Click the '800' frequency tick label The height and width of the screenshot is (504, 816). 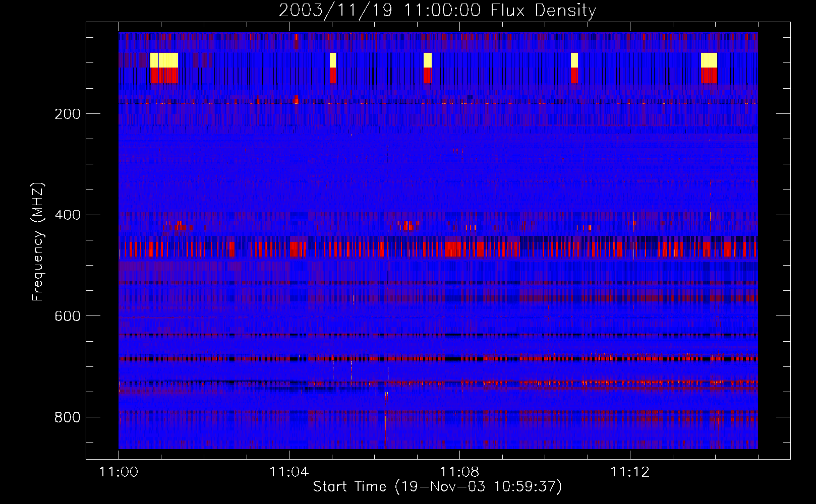pos(68,417)
